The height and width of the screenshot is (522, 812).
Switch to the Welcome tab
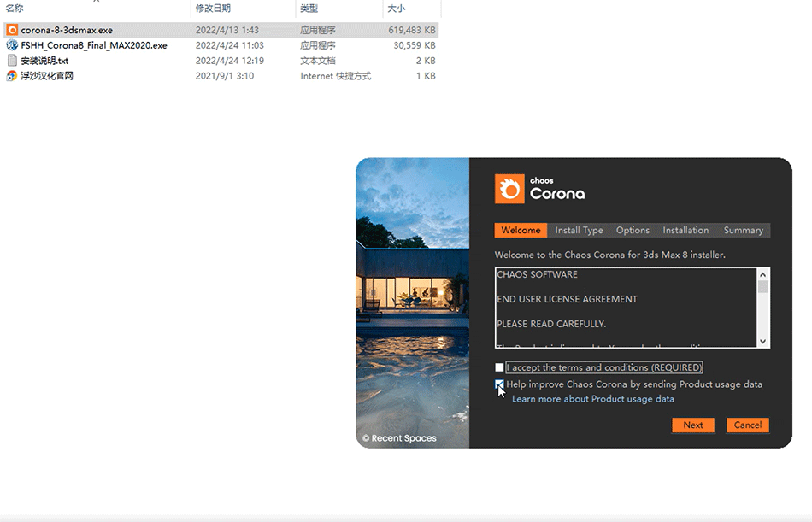coord(521,230)
